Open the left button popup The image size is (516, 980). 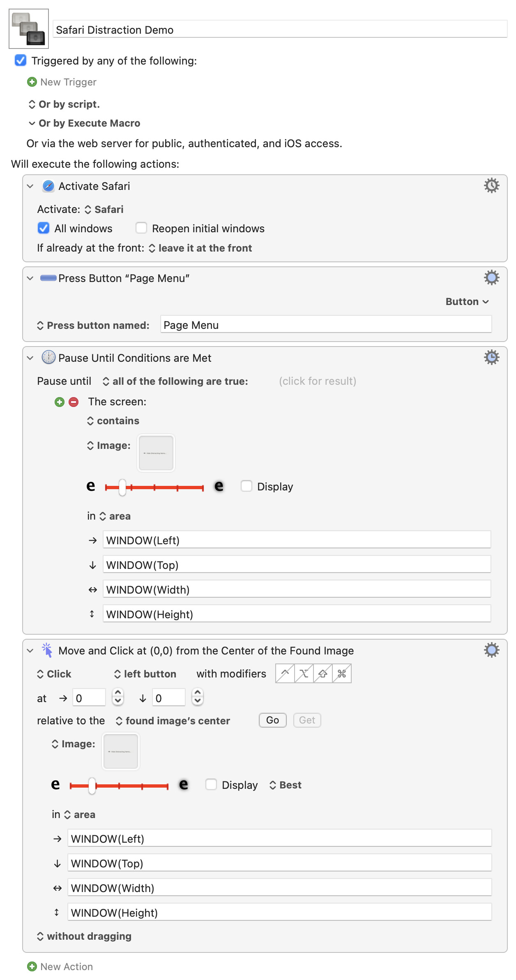[145, 674]
